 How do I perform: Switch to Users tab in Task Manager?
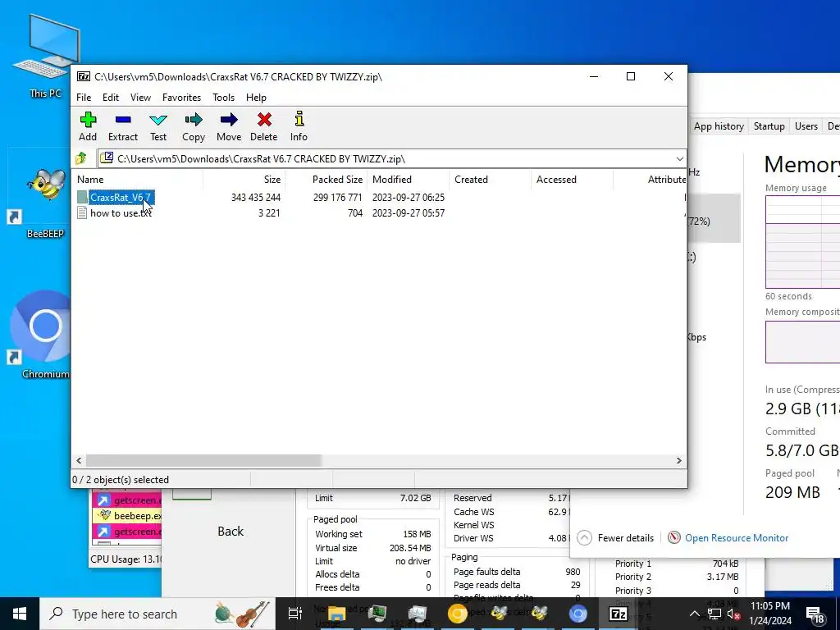point(806,126)
